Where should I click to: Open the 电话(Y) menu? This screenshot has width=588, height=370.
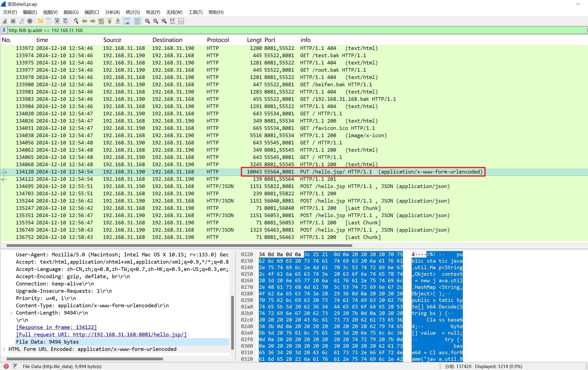coord(153,12)
